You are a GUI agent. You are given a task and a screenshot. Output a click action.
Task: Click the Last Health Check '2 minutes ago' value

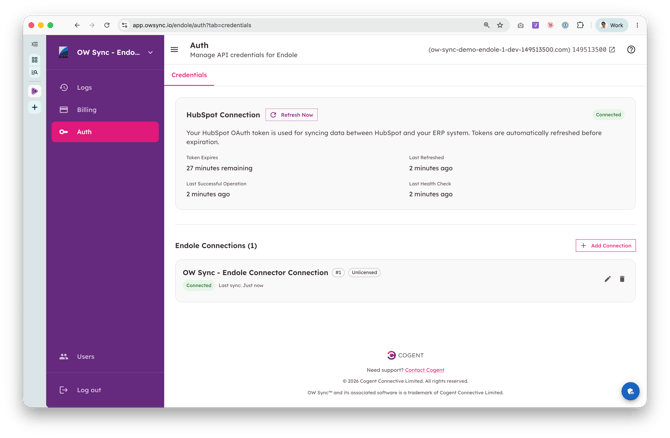431,194
